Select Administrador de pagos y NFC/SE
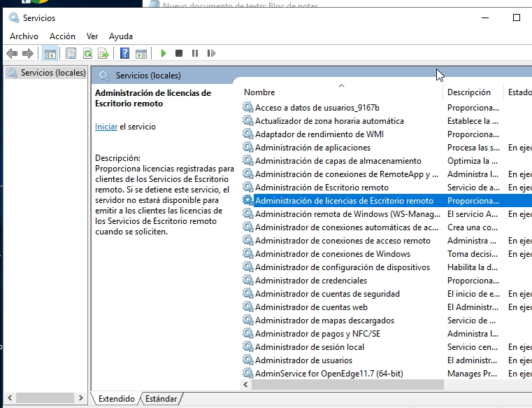 tap(317, 334)
